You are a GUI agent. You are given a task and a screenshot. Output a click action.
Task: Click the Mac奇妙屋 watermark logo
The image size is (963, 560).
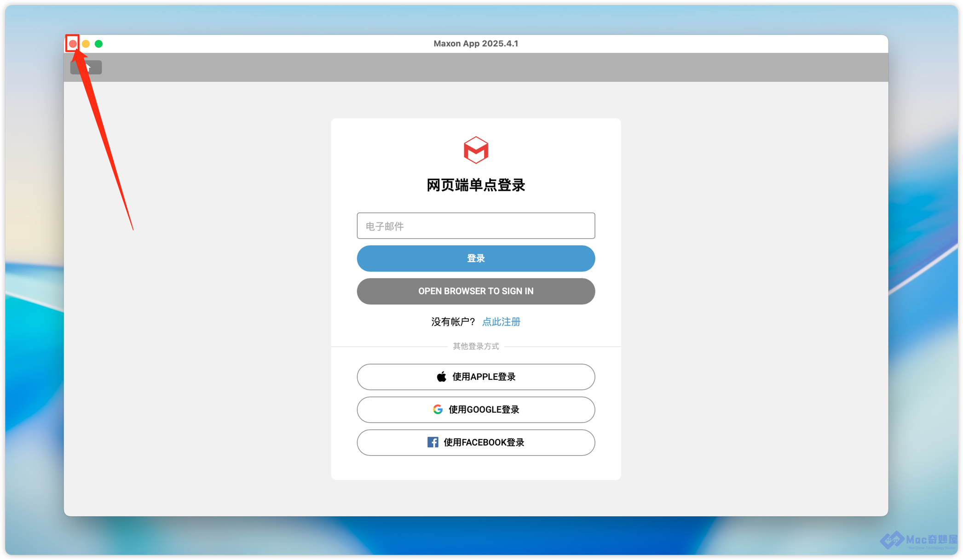pyautogui.click(x=918, y=540)
